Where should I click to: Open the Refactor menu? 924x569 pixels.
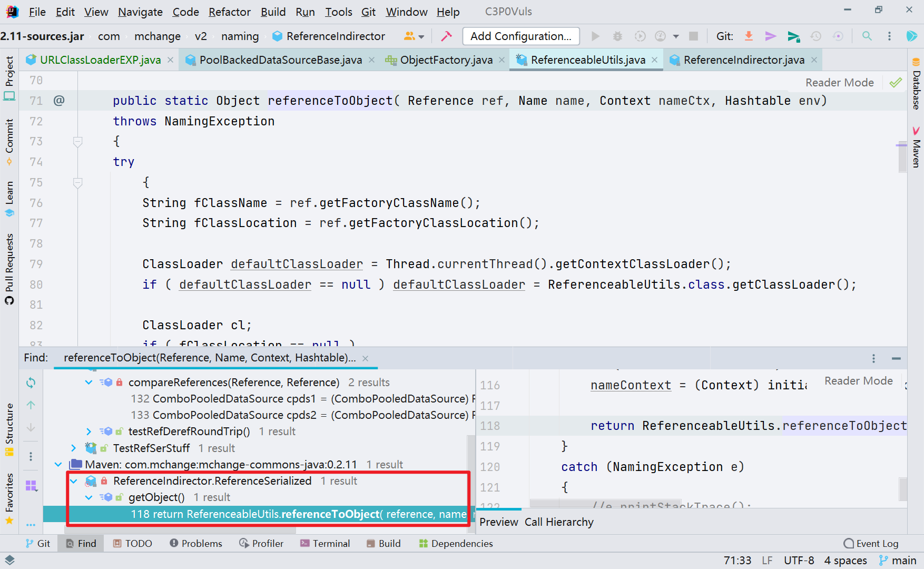(x=229, y=12)
